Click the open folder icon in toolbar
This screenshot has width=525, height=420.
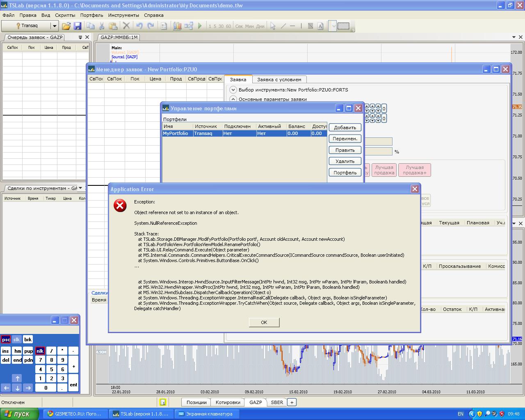click(66, 26)
